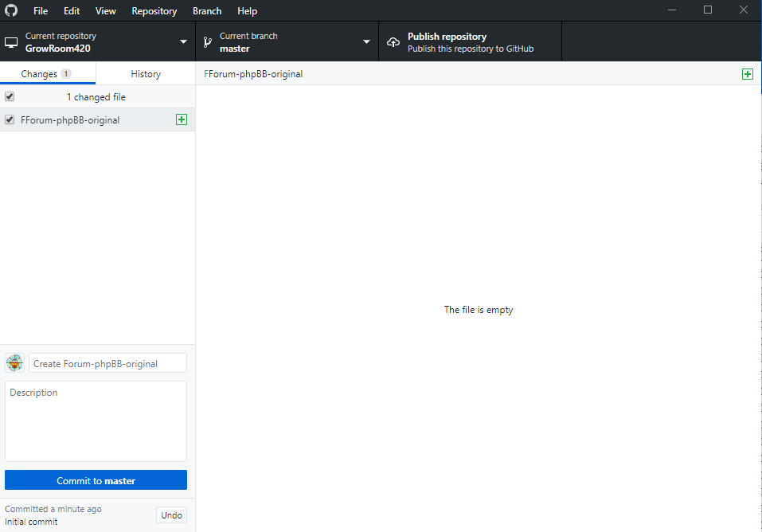The width and height of the screenshot is (762, 532).
Task: Click the git branch icon
Action: [x=208, y=42]
